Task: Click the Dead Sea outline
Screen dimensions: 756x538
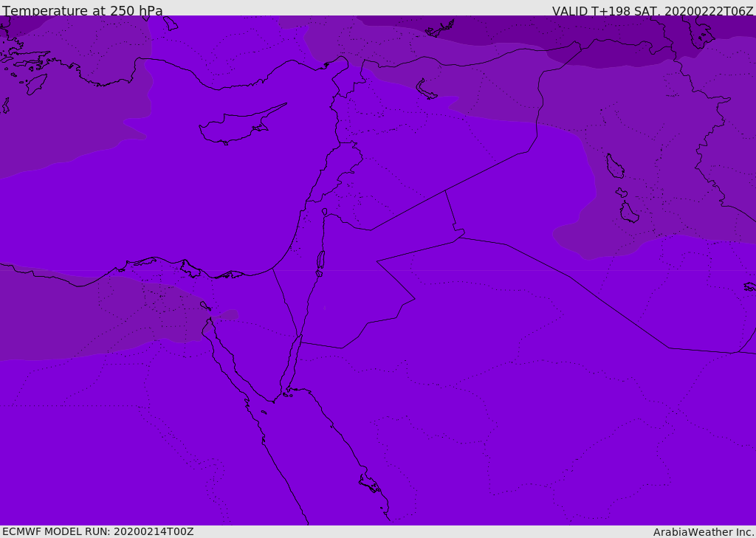Action: click(x=320, y=261)
